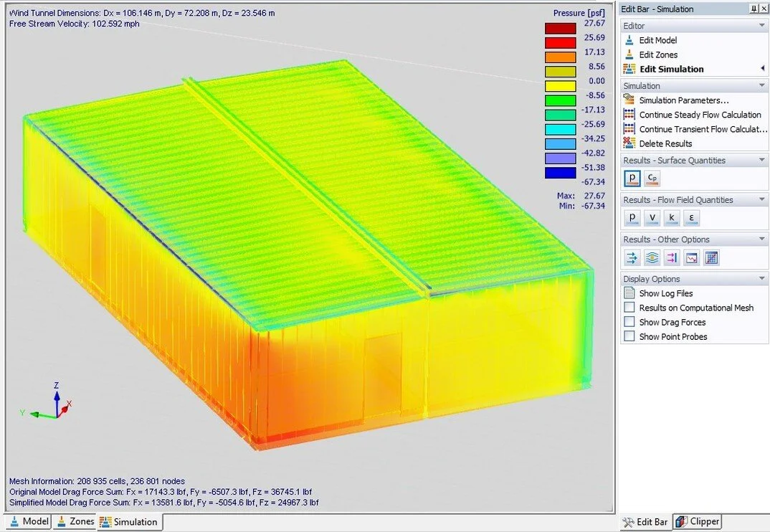Enable Results on Computational Mesh
Image resolution: width=770 pixels, height=532 pixels.
point(629,307)
